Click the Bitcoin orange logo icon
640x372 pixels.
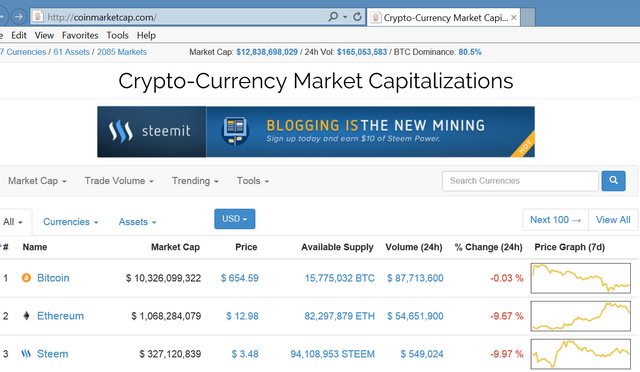pyautogui.click(x=26, y=278)
